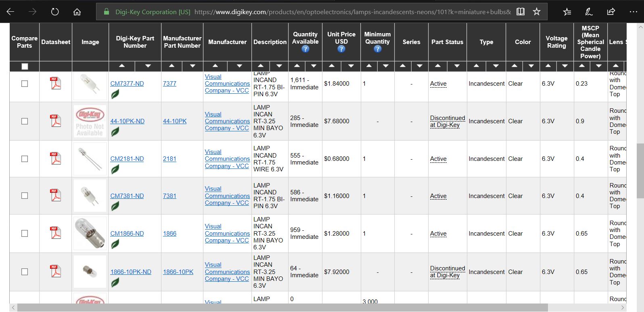644x312 pixels.
Task: Sort Type column descending
Action: (x=496, y=66)
